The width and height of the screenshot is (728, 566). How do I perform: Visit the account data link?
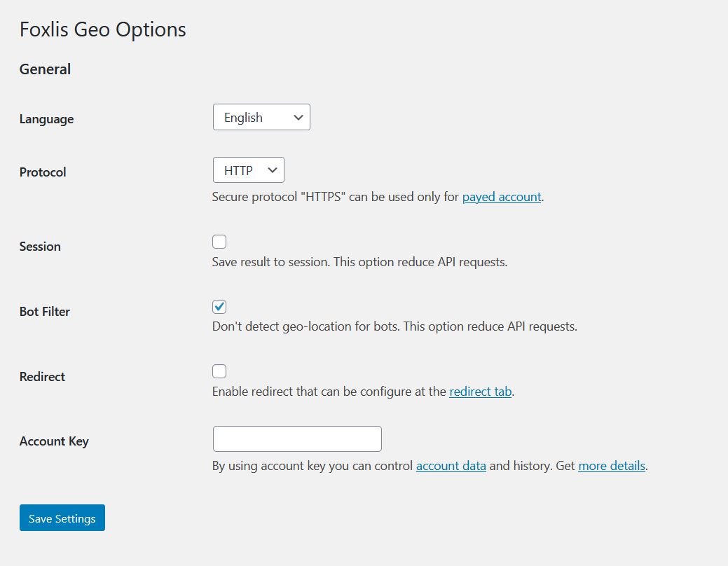(x=451, y=466)
